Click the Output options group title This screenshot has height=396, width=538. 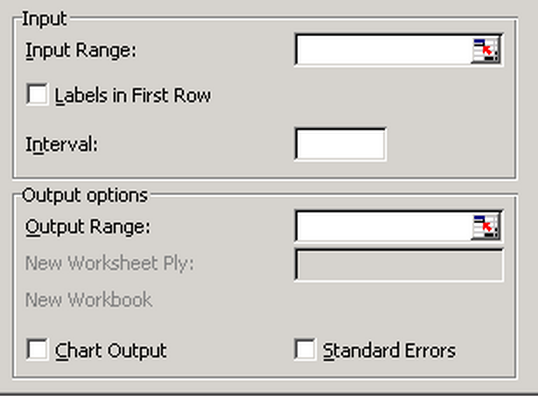(85, 196)
